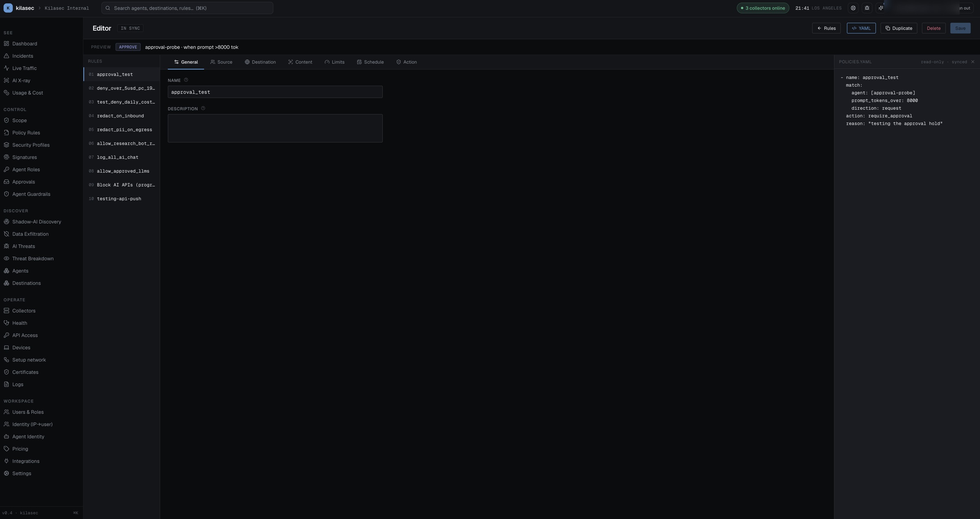Screen dimensions: 980x519
Task: Click the IN SYNC status badge
Action: point(130,28)
